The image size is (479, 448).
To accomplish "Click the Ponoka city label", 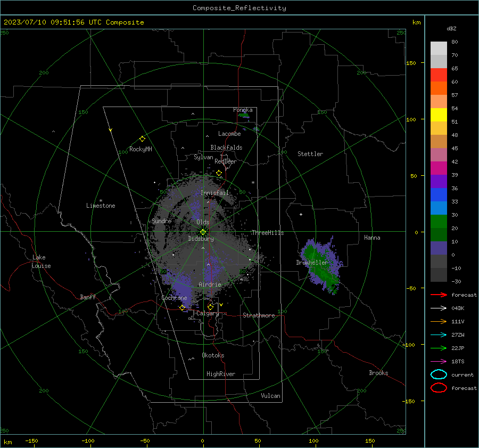I will pos(243,110).
